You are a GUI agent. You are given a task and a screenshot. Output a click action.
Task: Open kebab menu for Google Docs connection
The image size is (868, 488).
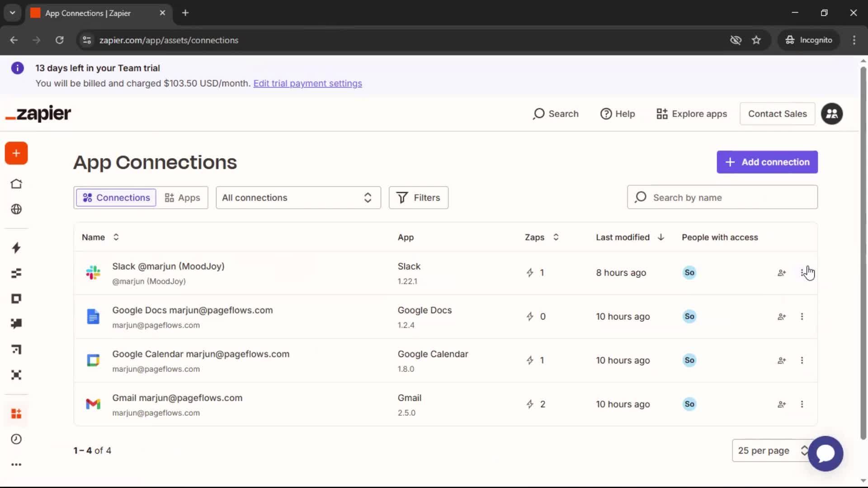pyautogui.click(x=802, y=317)
